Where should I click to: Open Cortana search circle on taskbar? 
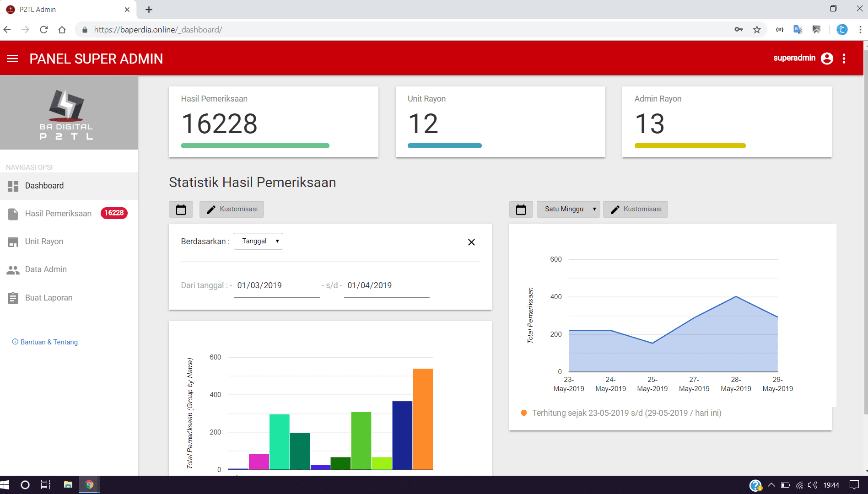(x=25, y=485)
